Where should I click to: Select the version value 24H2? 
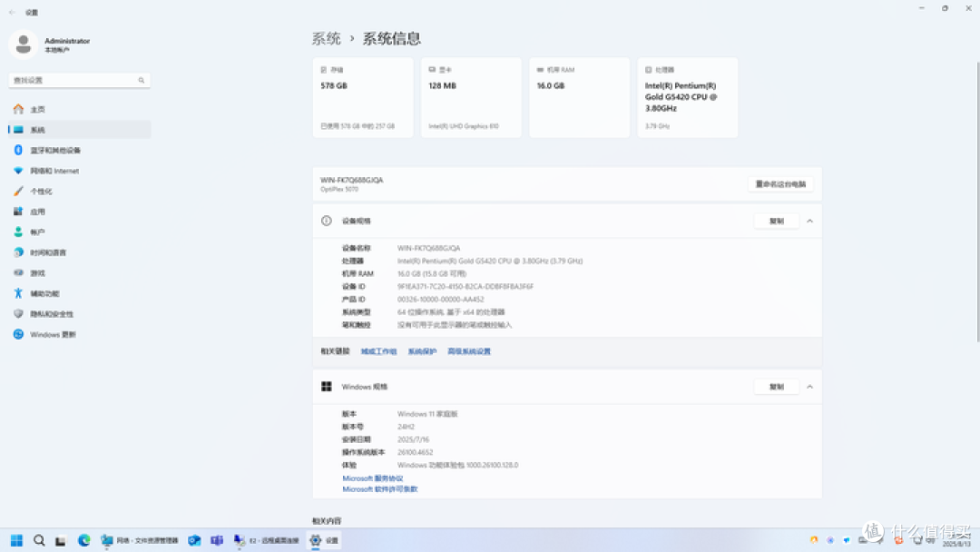point(407,428)
